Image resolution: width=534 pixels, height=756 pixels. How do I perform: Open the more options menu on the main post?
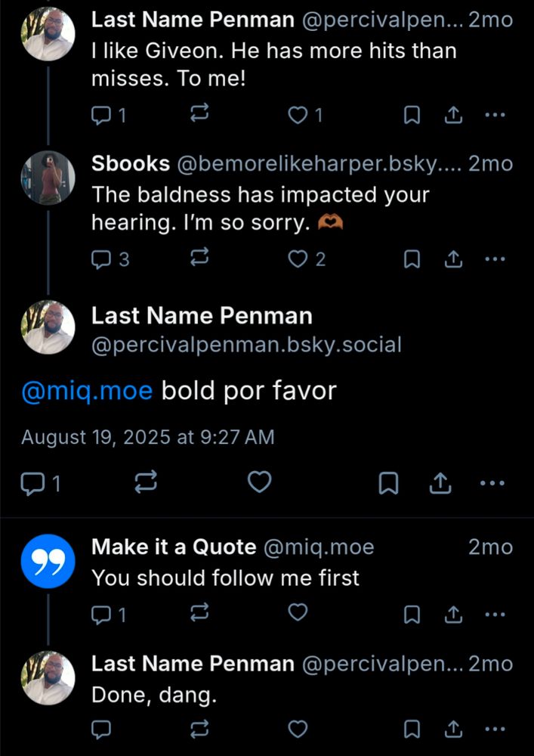(494, 482)
